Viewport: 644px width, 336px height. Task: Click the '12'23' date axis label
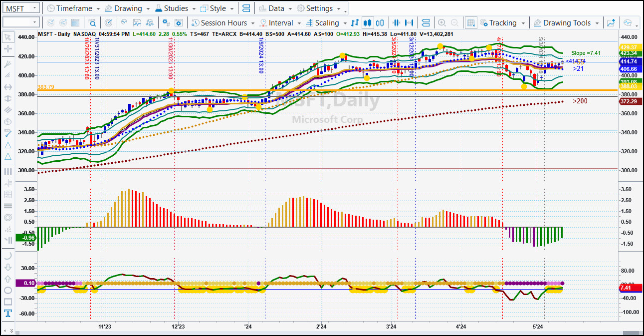coord(178,327)
